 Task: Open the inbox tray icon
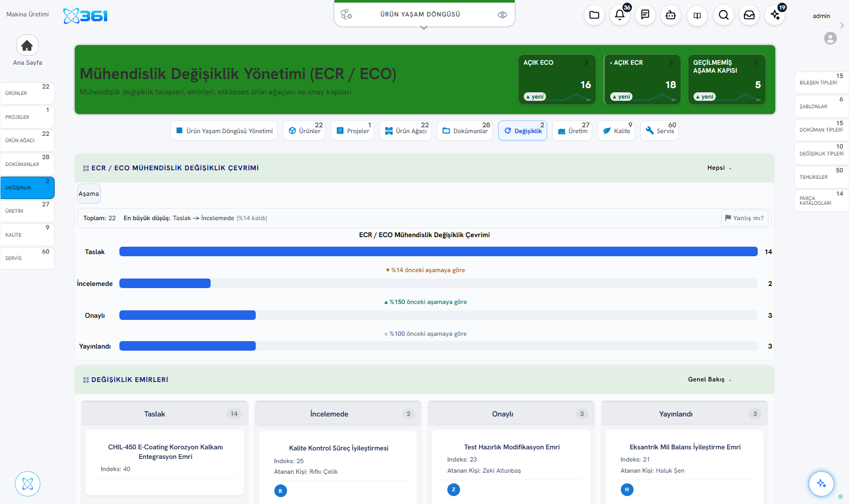[749, 15]
